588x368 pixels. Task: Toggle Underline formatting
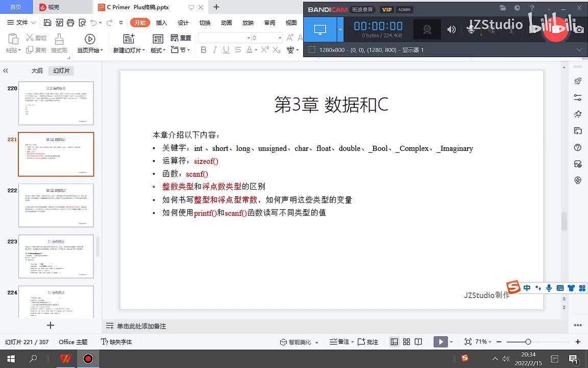click(226, 50)
